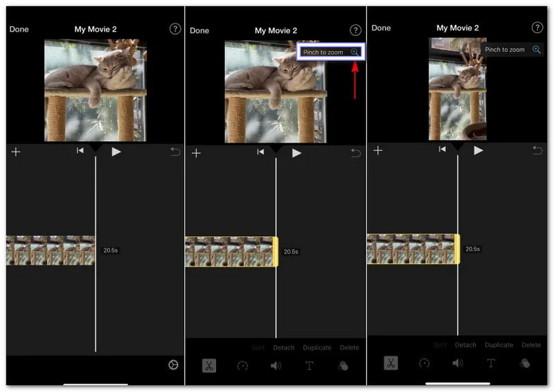
Task: Choose Duplicate in the middle screen
Action: tap(316, 348)
